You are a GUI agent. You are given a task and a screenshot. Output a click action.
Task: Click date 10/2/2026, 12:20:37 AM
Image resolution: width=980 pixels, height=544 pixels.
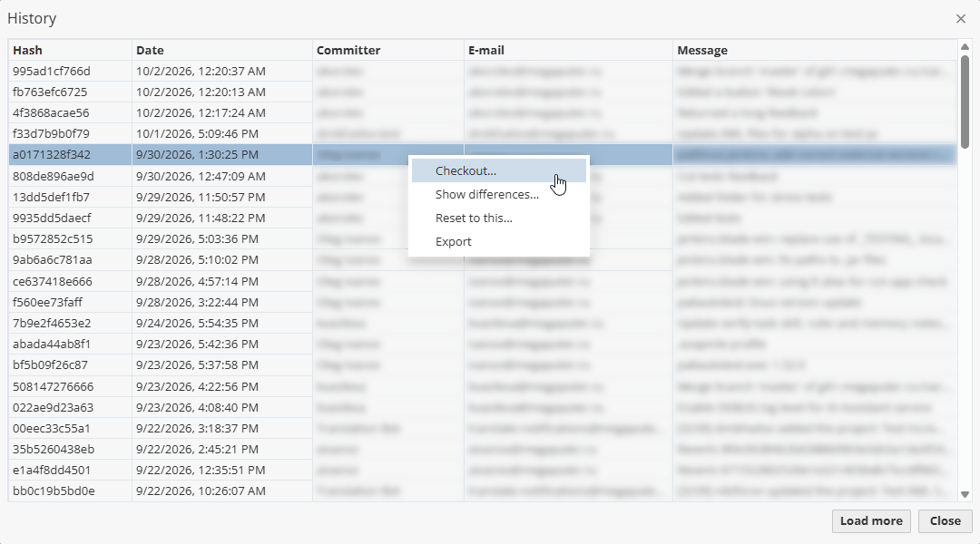201,72
